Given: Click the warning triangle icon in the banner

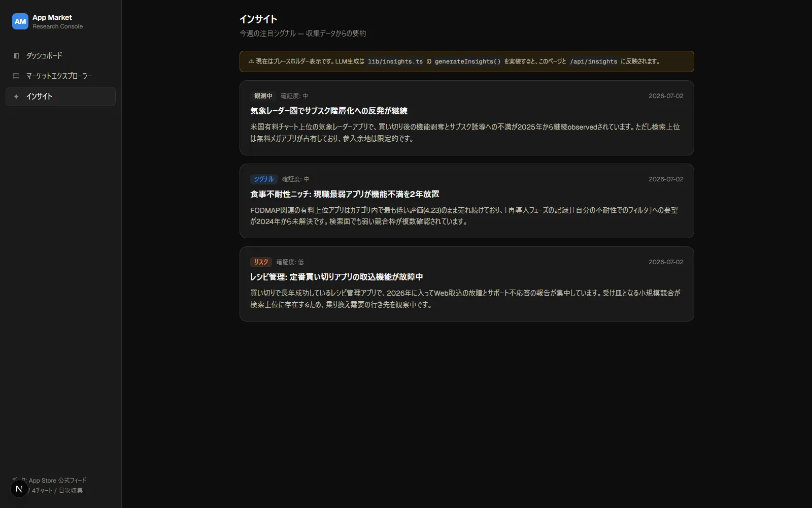Looking at the screenshot, I should click(251, 61).
